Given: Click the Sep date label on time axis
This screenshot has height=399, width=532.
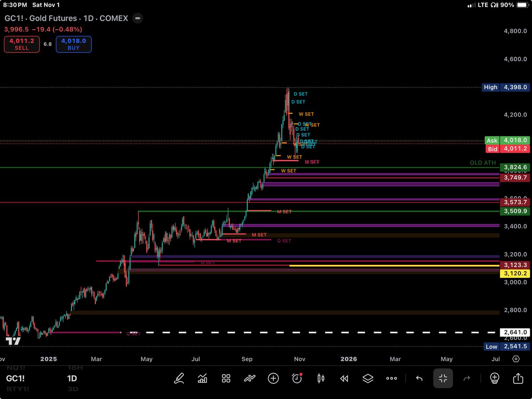Looking at the screenshot, I should 247,359.
